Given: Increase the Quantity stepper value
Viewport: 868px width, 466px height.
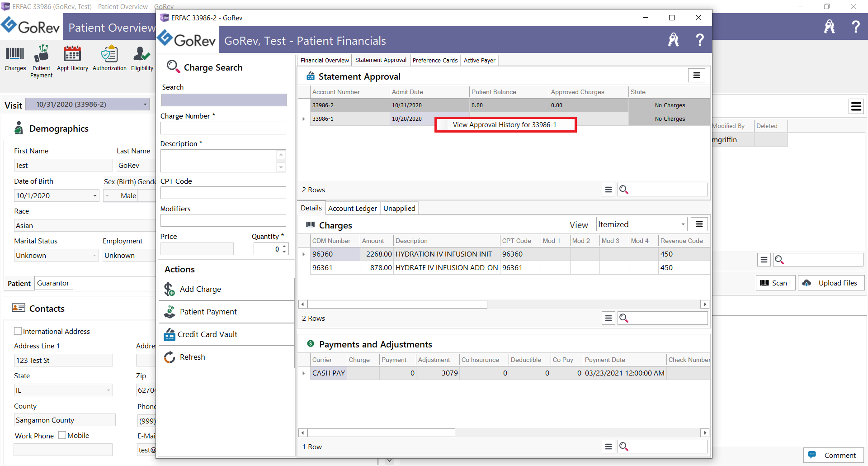Looking at the screenshot, I should [284, 247].
